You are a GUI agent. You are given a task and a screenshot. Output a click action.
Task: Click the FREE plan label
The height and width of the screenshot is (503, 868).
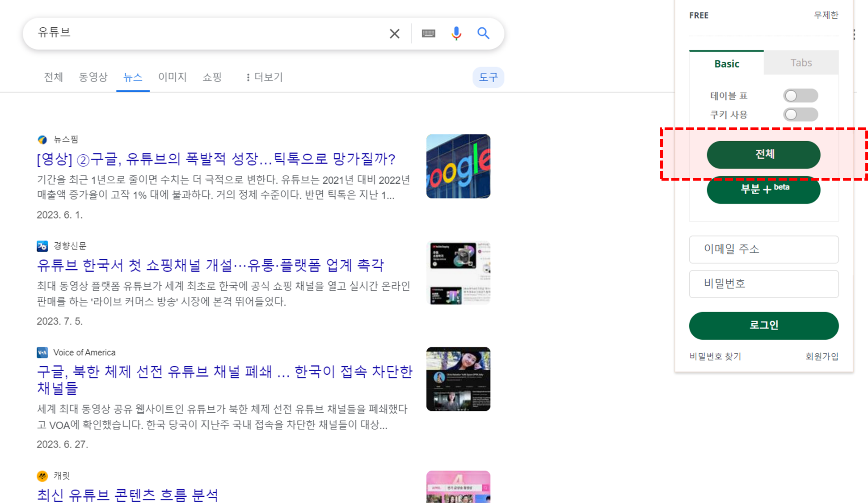[699, 15]
